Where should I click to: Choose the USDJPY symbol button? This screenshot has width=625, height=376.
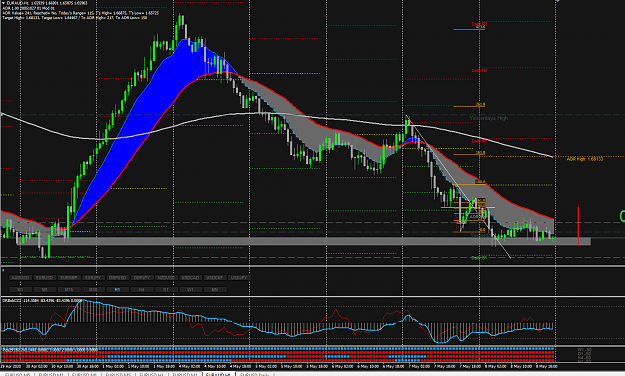click(x=239, y=278)
